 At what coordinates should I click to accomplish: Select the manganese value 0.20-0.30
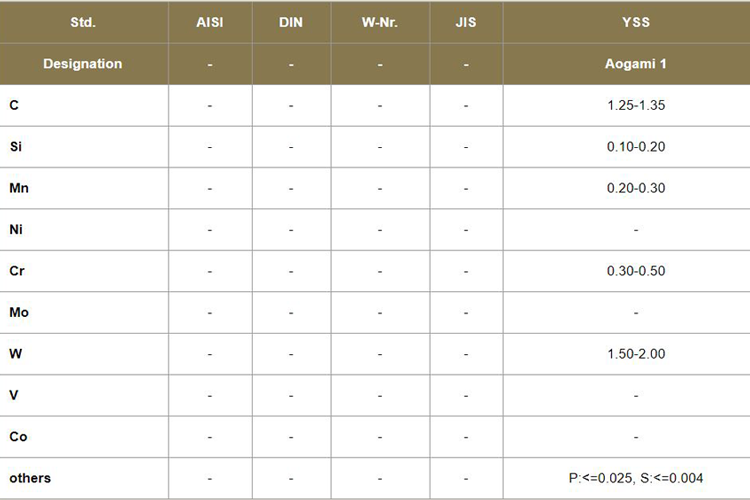tap(636, 188)
